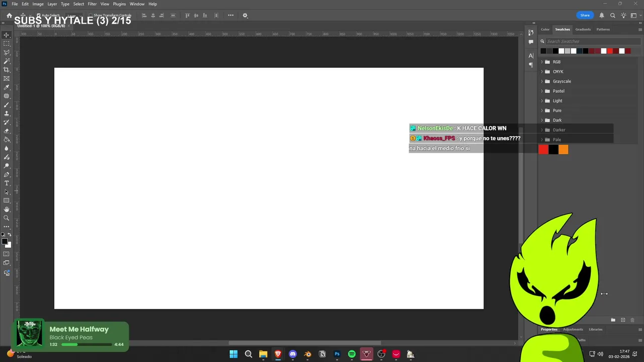Select the Eyedropper tool

7,87
